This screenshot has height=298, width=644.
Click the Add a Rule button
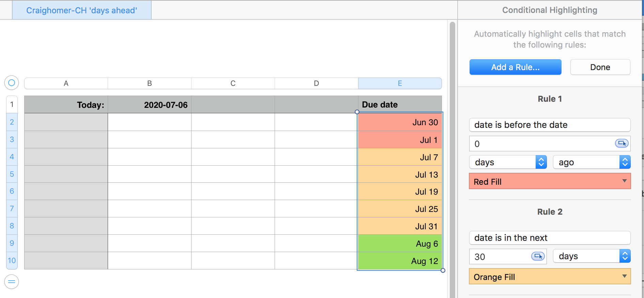(x=515, y=67)
